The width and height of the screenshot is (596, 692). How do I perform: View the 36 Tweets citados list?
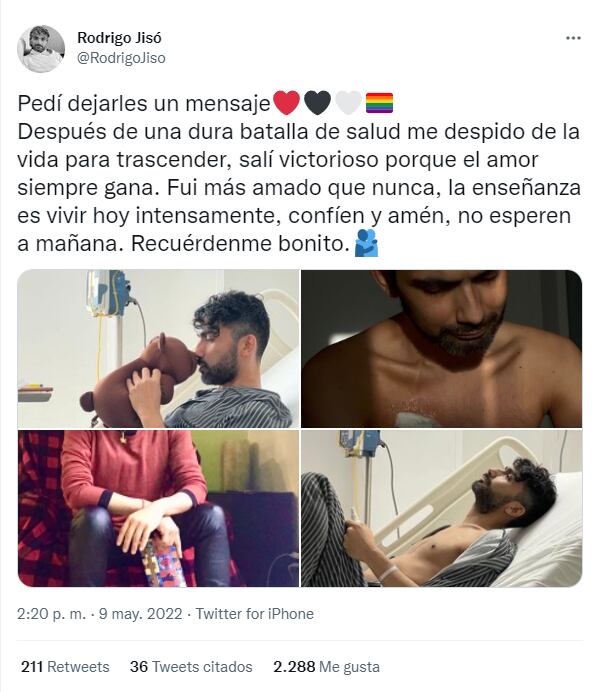(x=191, y=666)
